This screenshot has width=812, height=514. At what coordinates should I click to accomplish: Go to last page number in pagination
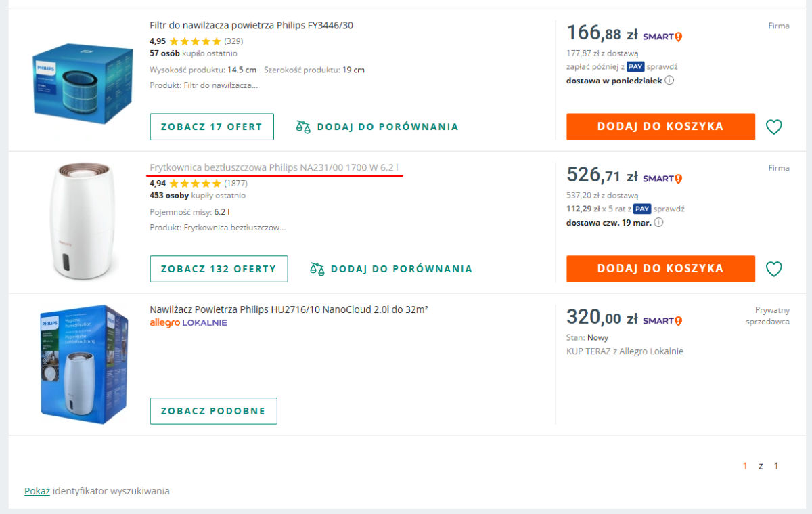coord(776,466)
